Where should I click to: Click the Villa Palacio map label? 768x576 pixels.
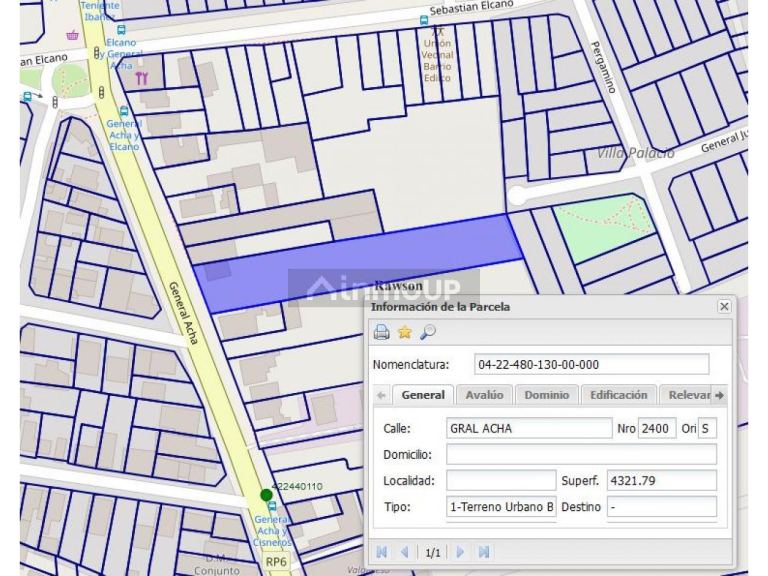coord(635,153)
